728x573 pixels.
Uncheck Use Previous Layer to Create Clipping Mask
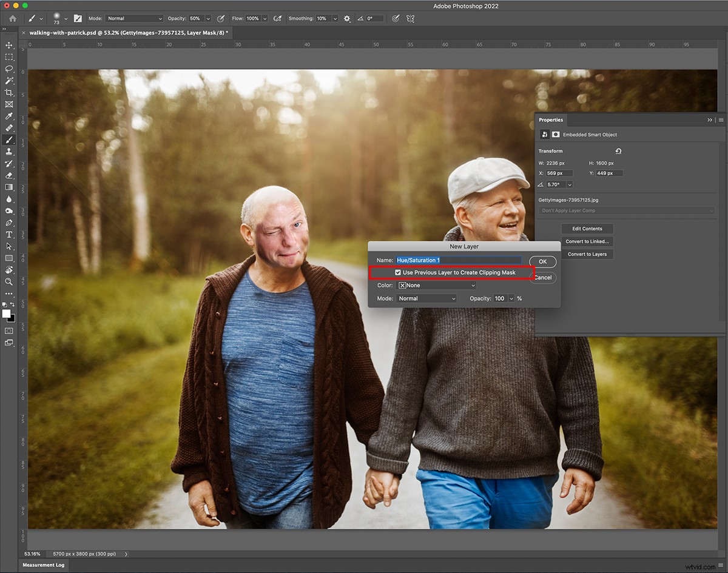(398, 272)
